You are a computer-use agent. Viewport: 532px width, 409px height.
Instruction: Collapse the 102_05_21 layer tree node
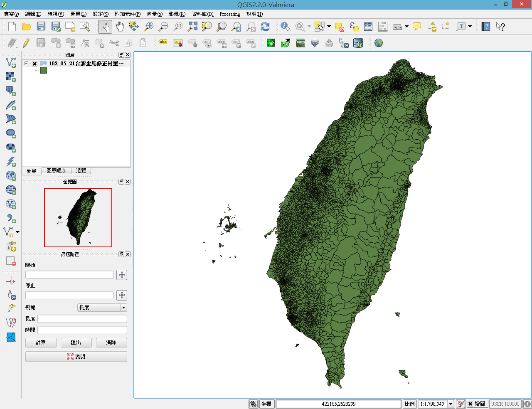[x=27, y=64]
